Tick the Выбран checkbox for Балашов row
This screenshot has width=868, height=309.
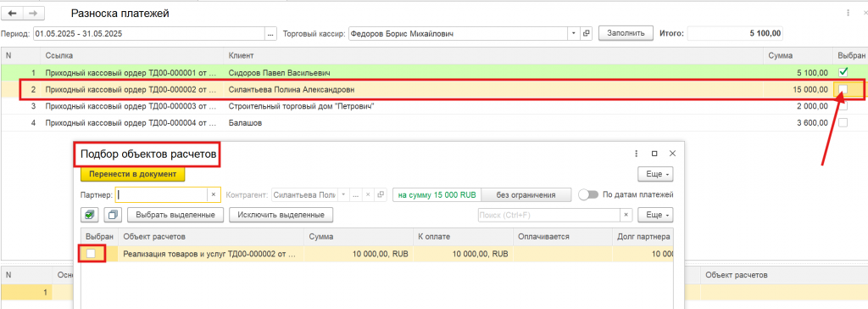coord(843,123)
